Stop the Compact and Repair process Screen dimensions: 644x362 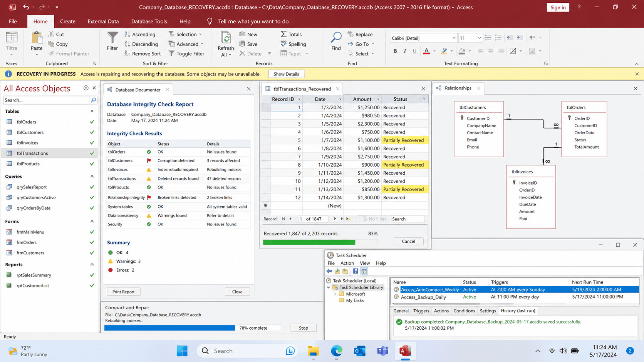[x=304, y=328]
